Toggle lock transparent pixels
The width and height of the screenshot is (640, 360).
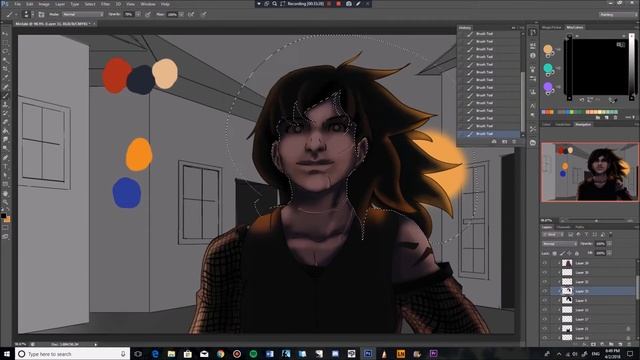coord(554,253)
